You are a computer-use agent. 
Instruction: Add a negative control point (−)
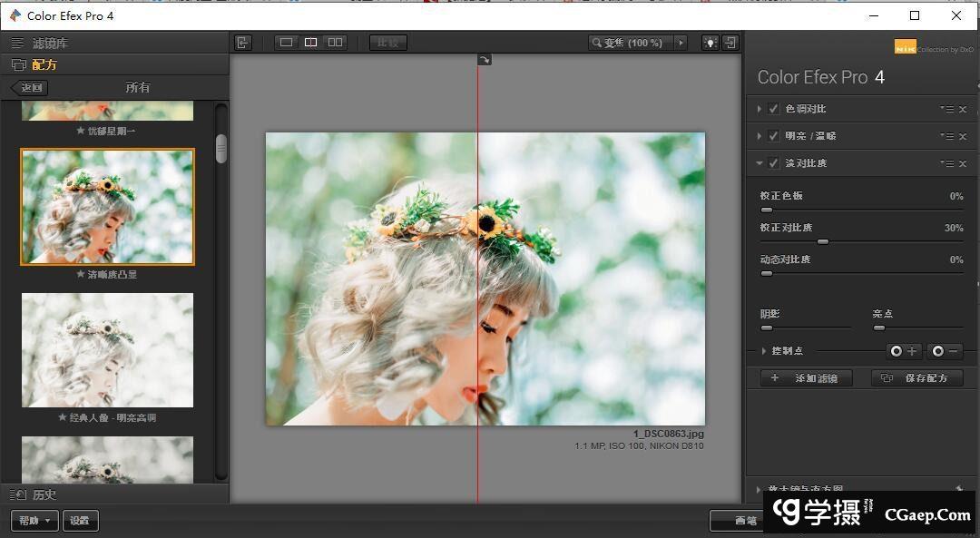pyautogui.click(x=946, y=351)
